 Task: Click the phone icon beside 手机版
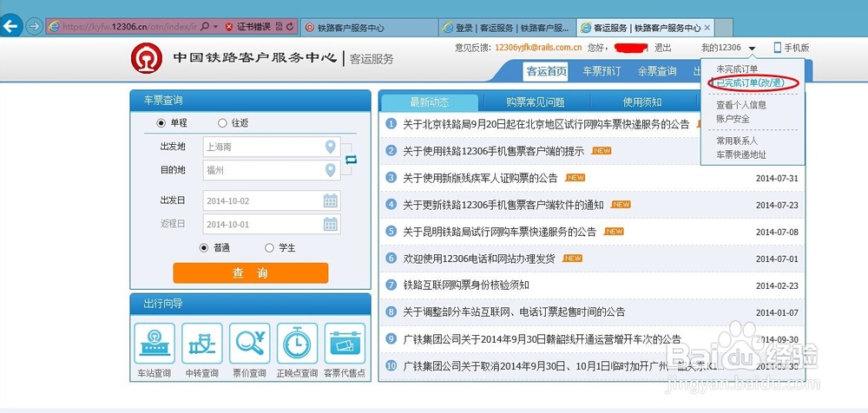(x=777, y=48)
